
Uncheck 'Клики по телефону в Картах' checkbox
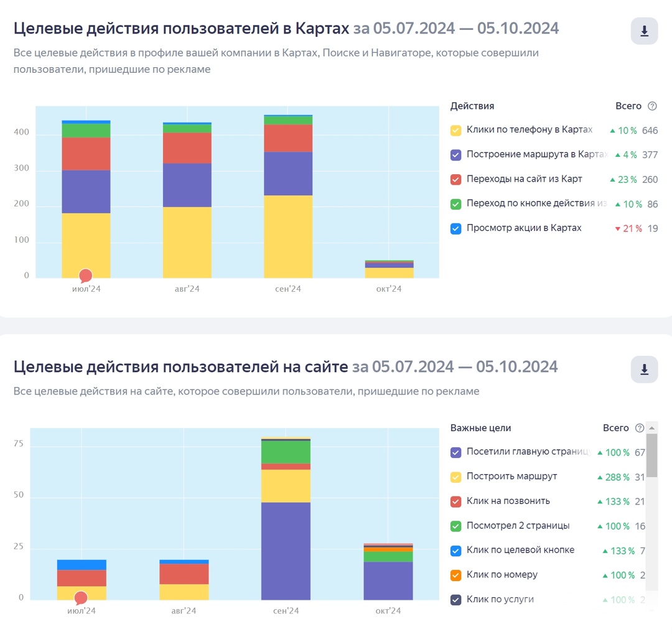coord(455,130)
